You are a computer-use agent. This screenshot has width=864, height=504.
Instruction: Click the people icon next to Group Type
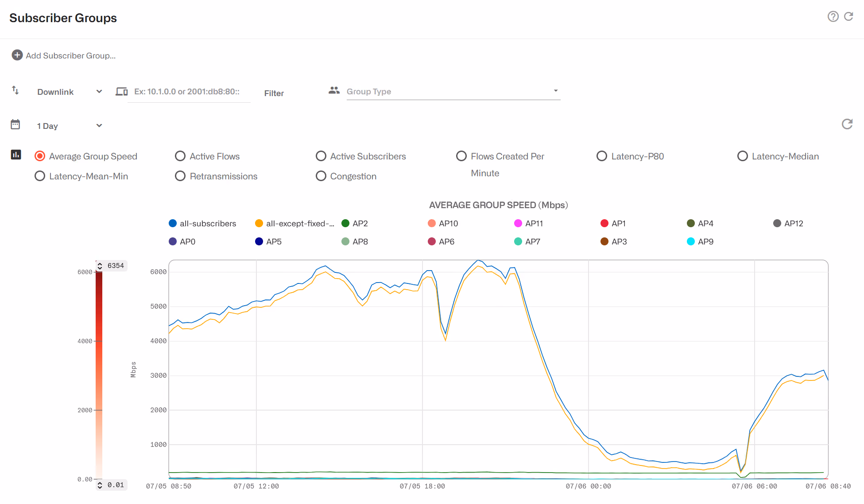[x=334, y=90]
